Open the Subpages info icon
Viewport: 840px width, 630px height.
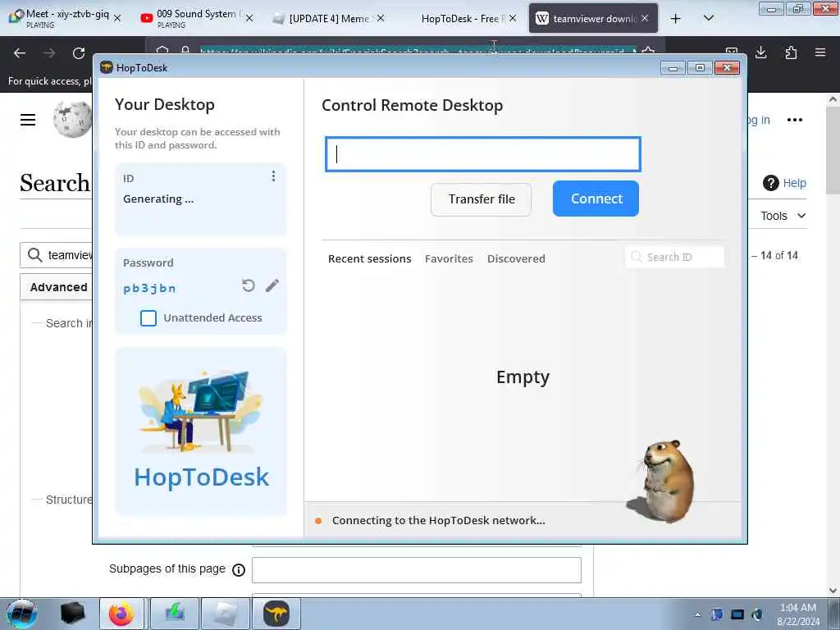pyautogui.click(x=239, y=570)
